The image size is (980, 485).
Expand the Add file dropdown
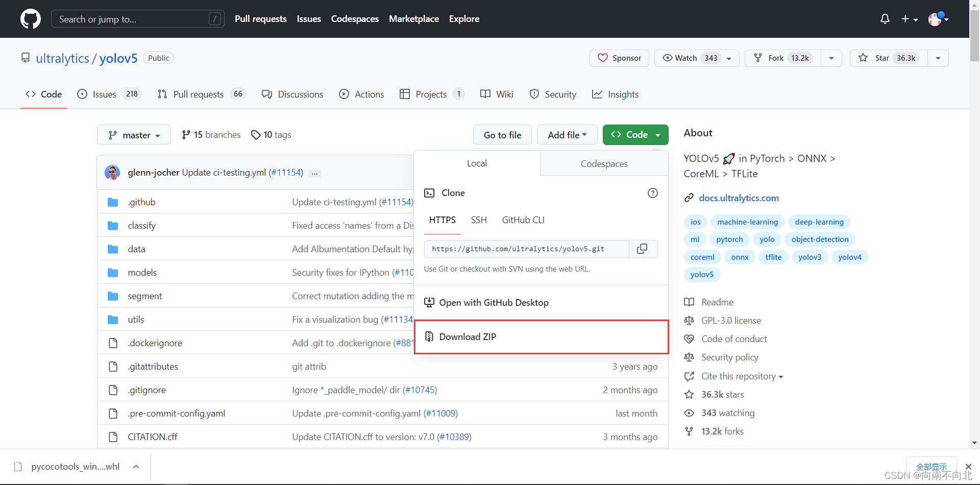(x=567, y=135)
